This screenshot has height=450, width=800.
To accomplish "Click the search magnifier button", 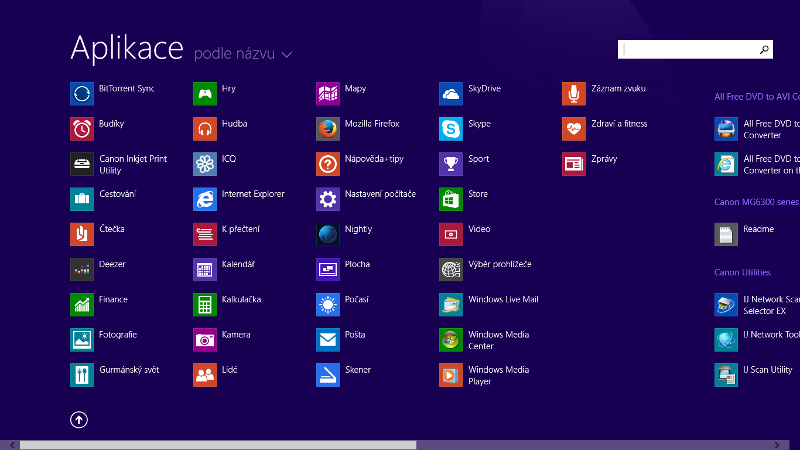I will (x=764, y=49).
